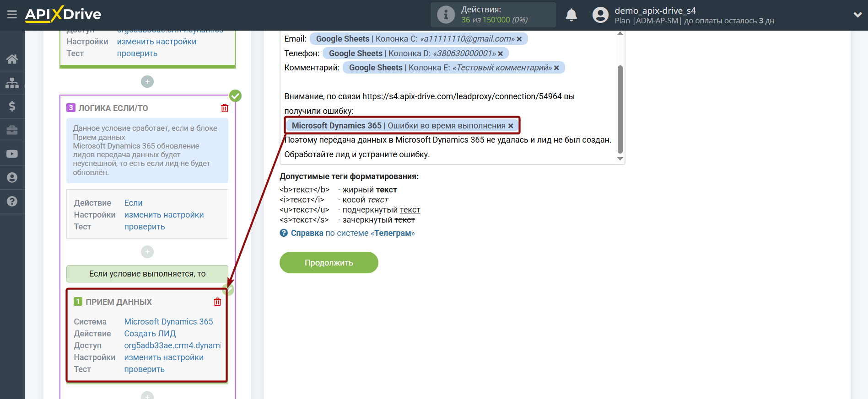Click the message box scrollbar thumb
This screenshot has width=868, height=399.
tap(620, 110)
